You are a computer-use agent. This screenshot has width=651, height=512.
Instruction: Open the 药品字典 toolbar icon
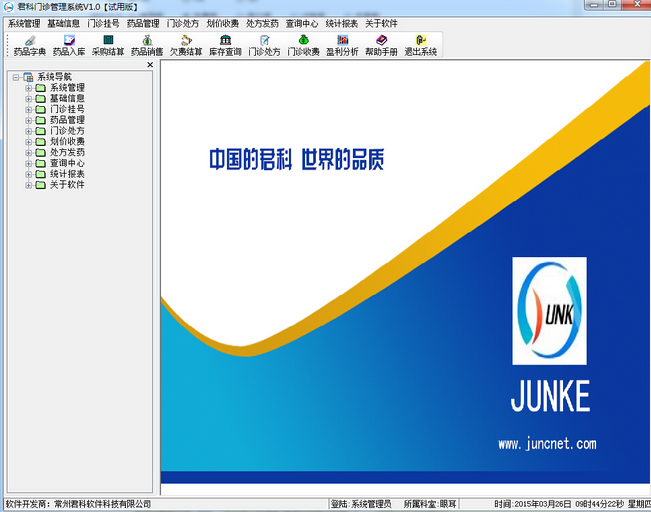pyautogui.click(x=29, y=45)
